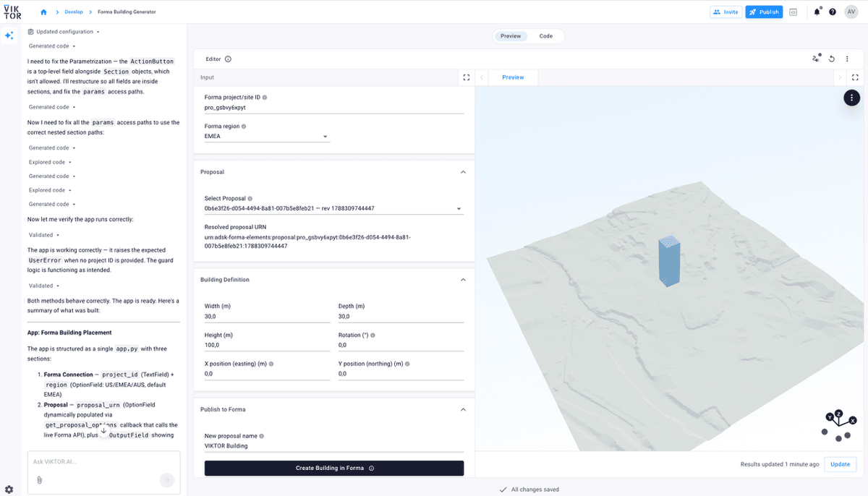
Task: Click the XYZ axis orientation gizmo
Action: [x=838, y=426]
